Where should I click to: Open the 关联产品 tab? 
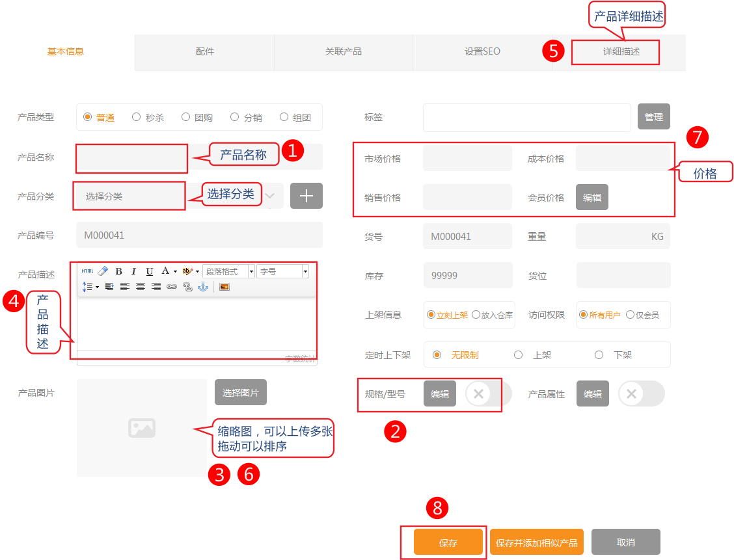[343, 51]
